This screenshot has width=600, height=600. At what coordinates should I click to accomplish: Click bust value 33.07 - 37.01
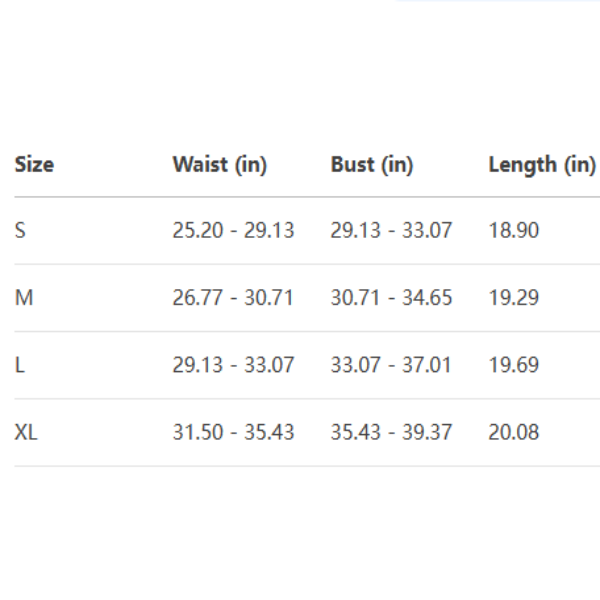391,365
